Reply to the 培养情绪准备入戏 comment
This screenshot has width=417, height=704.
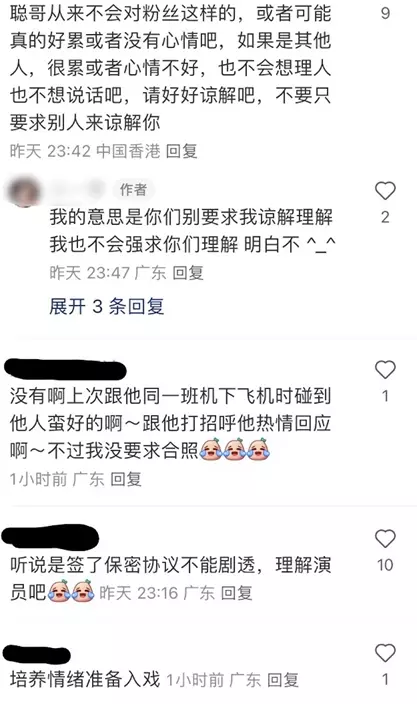283,680
